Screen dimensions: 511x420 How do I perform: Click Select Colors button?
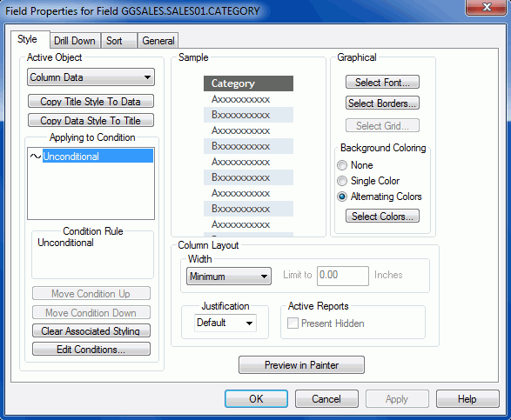[x=382, y=216]
